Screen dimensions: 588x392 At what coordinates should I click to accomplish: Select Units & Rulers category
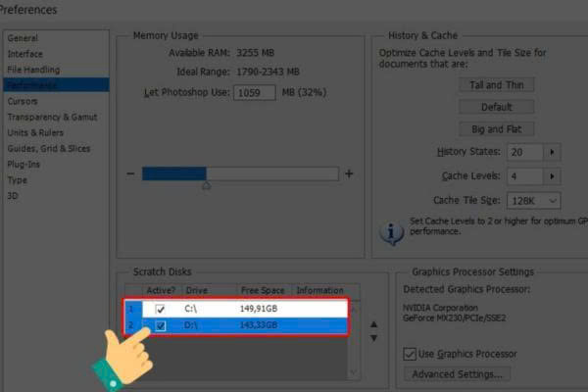tap(35, 133)
